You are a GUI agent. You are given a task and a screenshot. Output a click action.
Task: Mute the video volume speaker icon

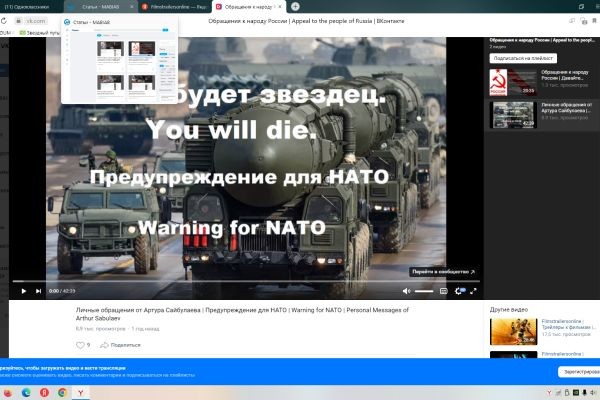click(406, 291)
